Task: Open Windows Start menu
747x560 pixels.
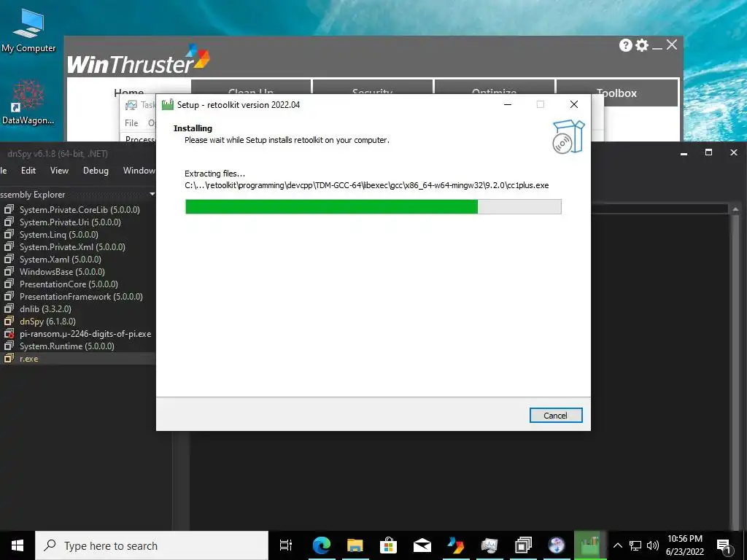Action: 18,545
